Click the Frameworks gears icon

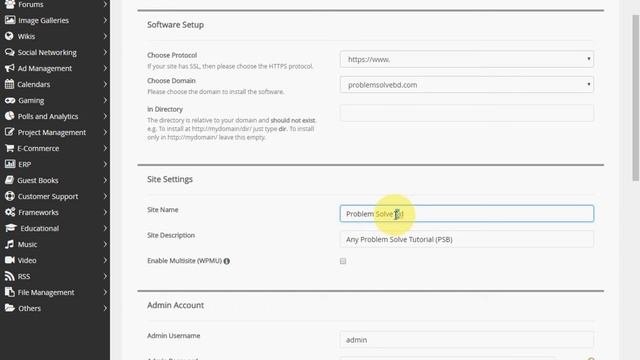coord(10,212)
